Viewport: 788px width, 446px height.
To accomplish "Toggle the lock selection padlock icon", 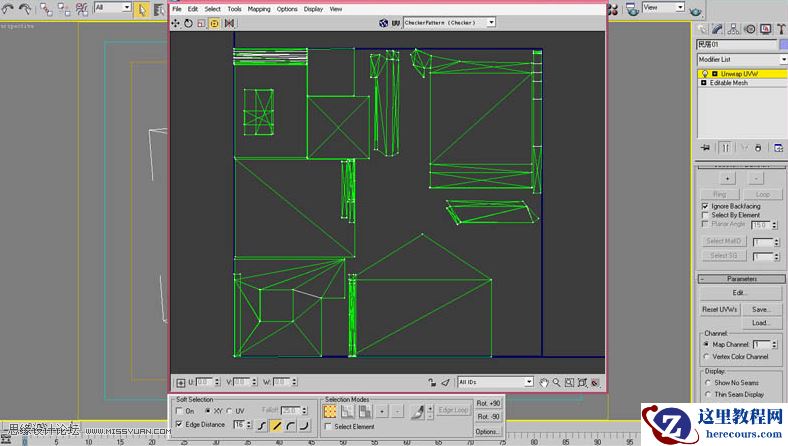I will (x=432, y=383).
